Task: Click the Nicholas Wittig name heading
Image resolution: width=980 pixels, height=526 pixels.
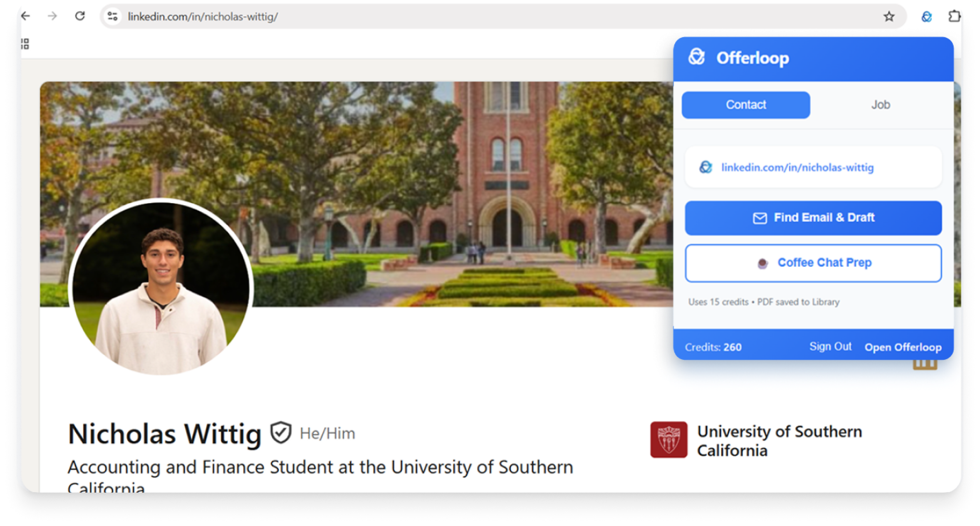Action: pyautogui.click(x=164, y=434)
